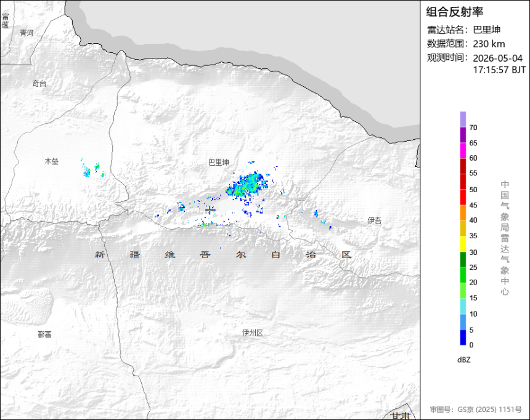Click the red 50 dBZ legend color

463,182
